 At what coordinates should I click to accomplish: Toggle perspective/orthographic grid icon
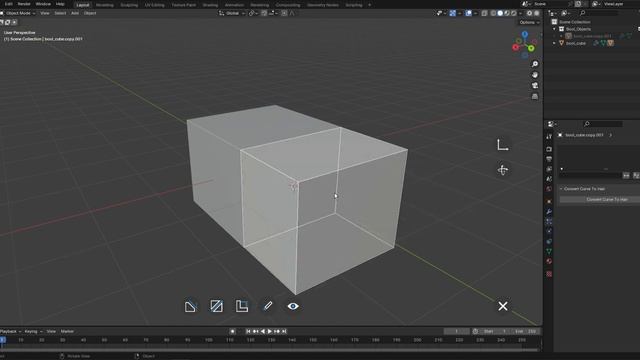point(535,96)
